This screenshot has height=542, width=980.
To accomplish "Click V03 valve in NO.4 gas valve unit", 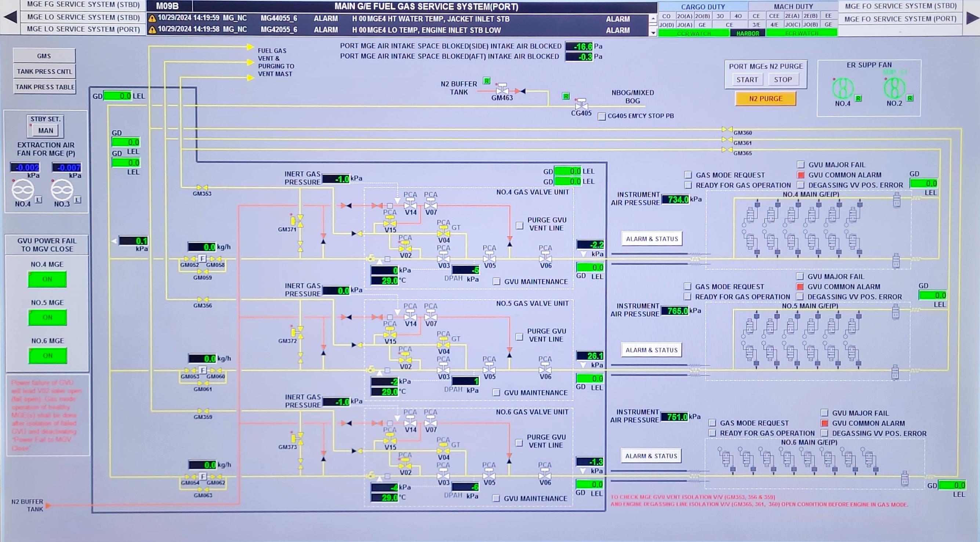I will pyautogui.click(x=444, y=257).
